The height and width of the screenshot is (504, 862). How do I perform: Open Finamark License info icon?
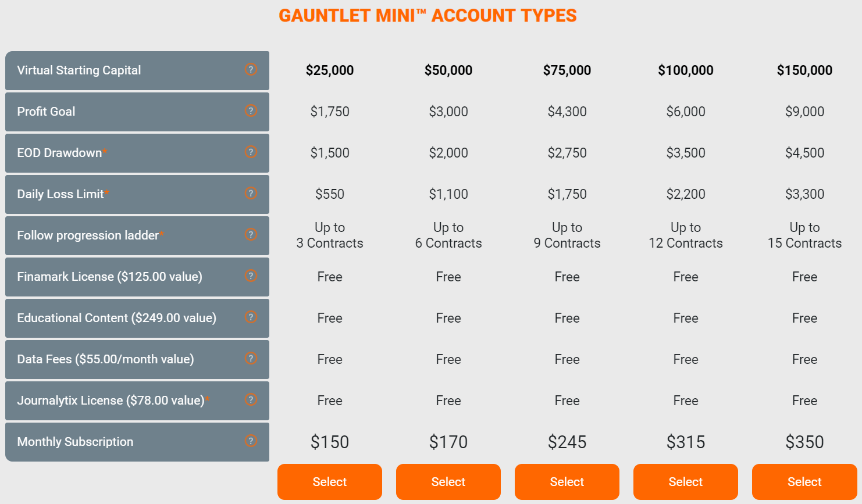(x=251, y=276)
